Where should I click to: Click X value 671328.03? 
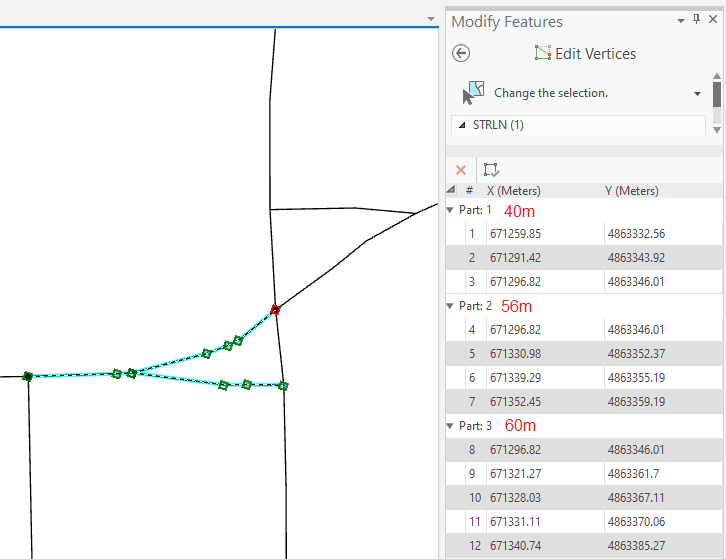pos(515,498)
